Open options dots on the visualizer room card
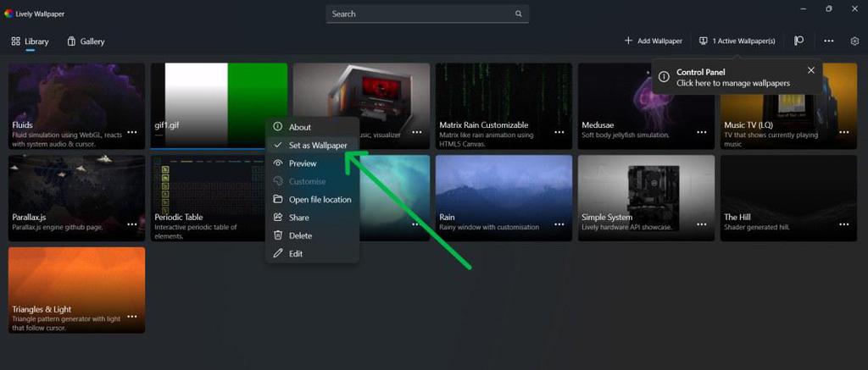This screenshot has height=370, width=868. [417, 132]
